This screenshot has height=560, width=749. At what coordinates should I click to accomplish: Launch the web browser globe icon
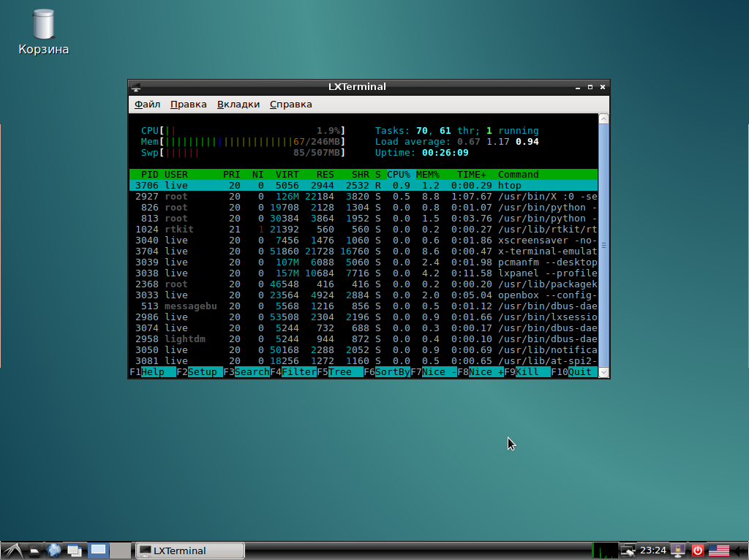[54, 550]
